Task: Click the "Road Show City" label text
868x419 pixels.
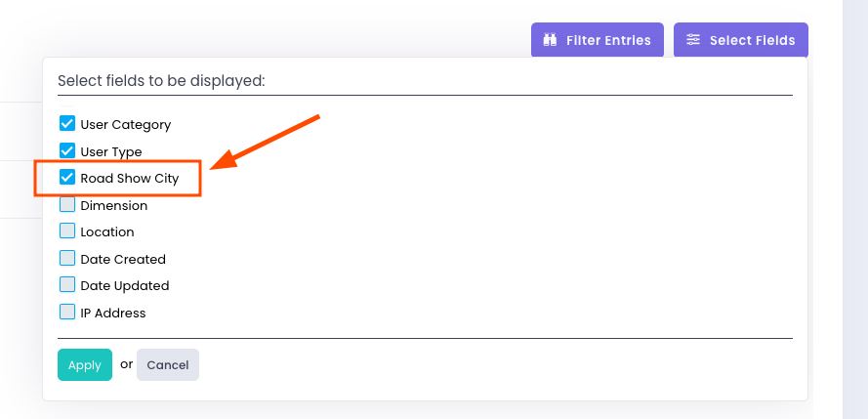Action: (x=130, y=179)
